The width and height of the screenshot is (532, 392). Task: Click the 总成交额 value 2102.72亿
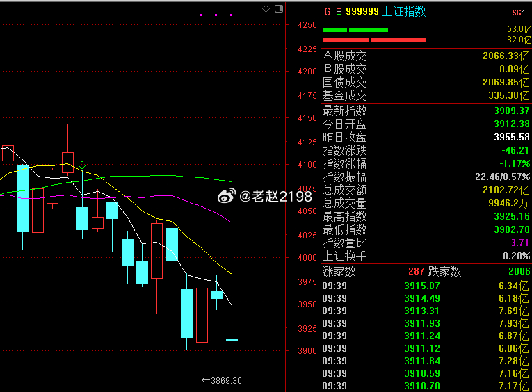coord(506,190)
